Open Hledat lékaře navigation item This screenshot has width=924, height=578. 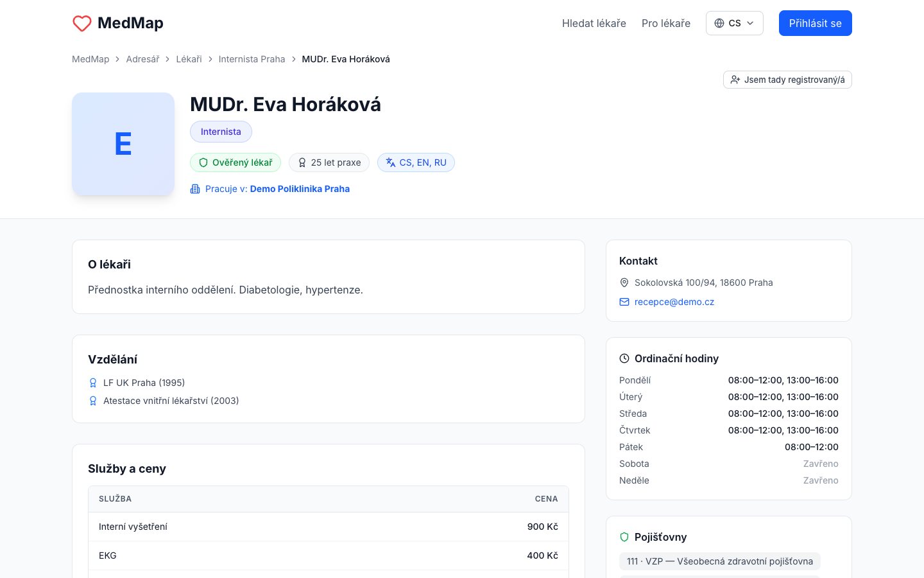click(x=594, y=23)
